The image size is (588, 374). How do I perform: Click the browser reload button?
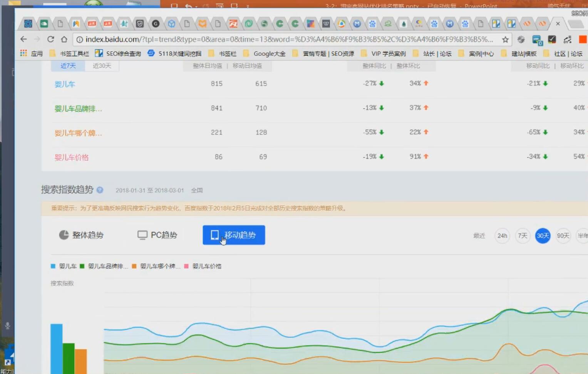(50, 39)
